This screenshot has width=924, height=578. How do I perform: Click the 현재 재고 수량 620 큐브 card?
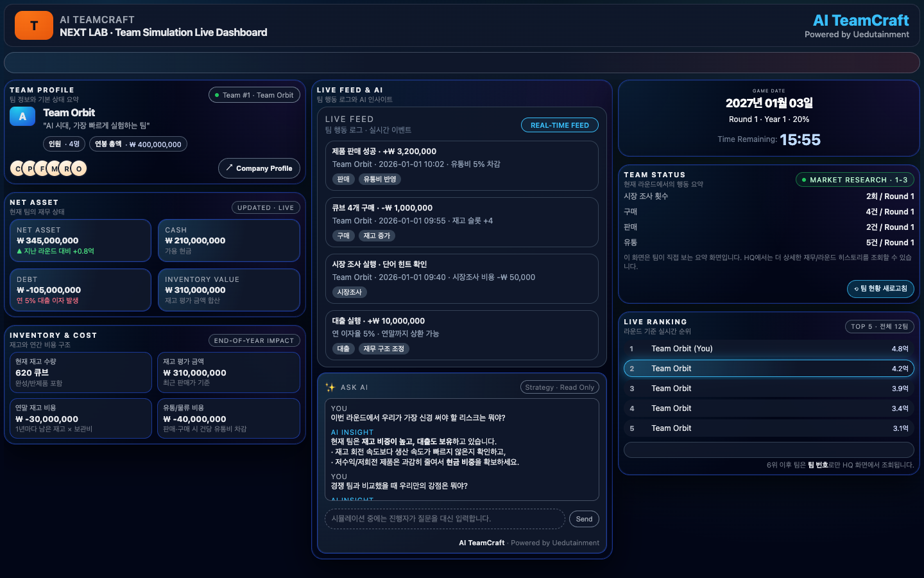(x=81, y=372)
